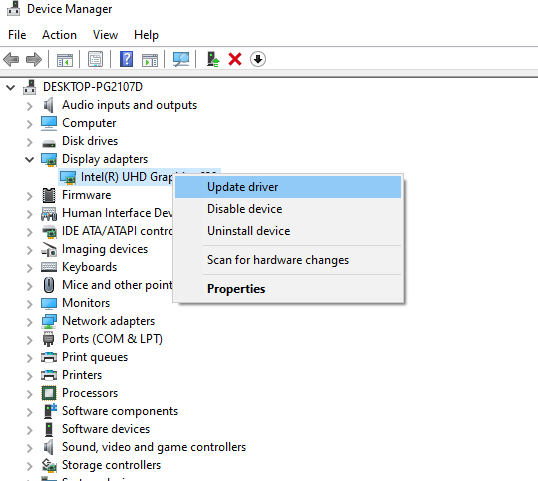Open the View menu
Viewport: 538px width, 481px height.
pos(105,35)
